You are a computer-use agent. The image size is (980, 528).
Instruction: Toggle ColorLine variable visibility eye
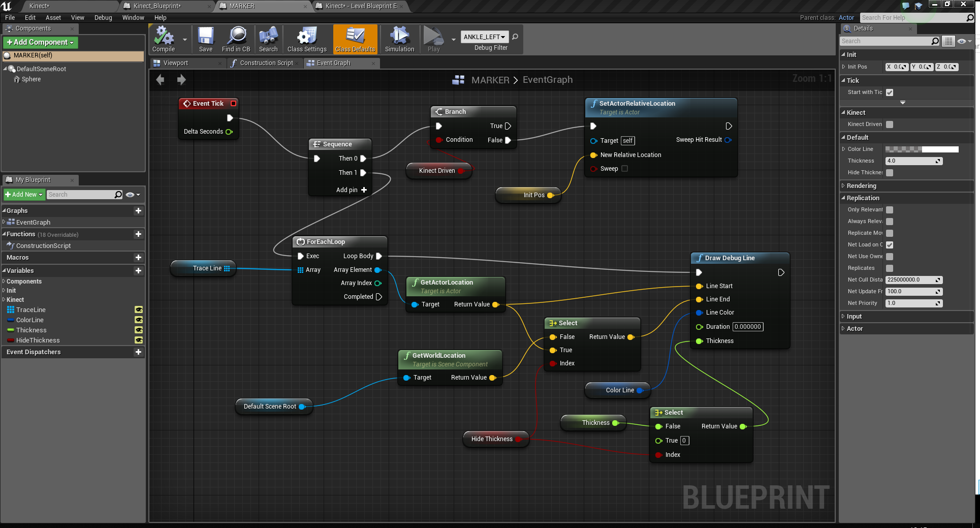pyautogui.click(x=138, y=320)
